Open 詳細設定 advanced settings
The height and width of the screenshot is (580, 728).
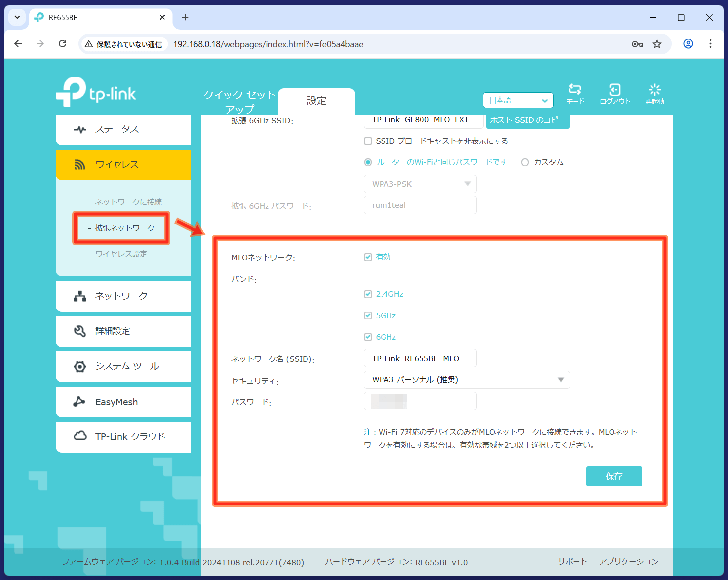tap(123, 331)
